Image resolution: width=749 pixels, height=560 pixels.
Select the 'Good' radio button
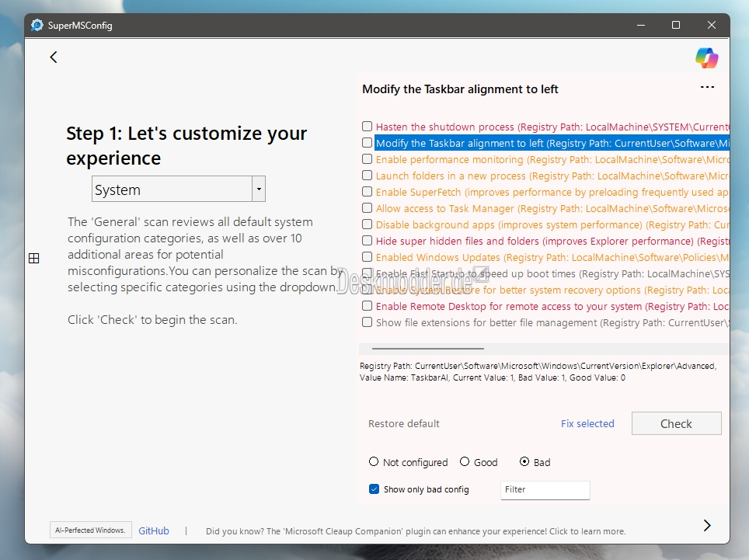(465, 461)
